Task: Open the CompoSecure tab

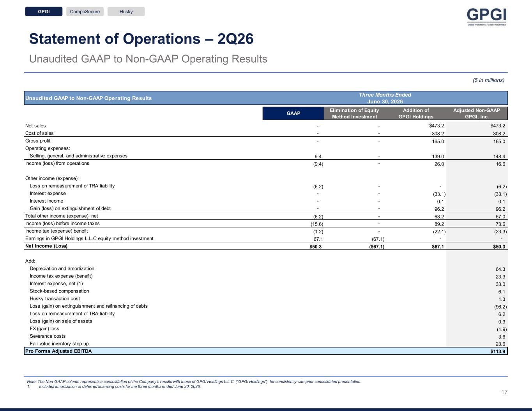Action: (x=85, y=12)
